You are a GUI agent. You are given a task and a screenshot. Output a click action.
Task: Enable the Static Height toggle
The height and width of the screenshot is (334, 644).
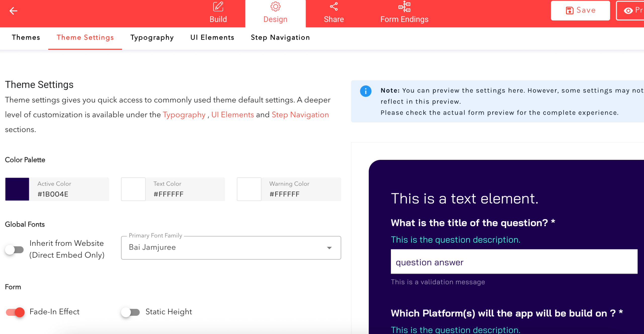(130, 312)
